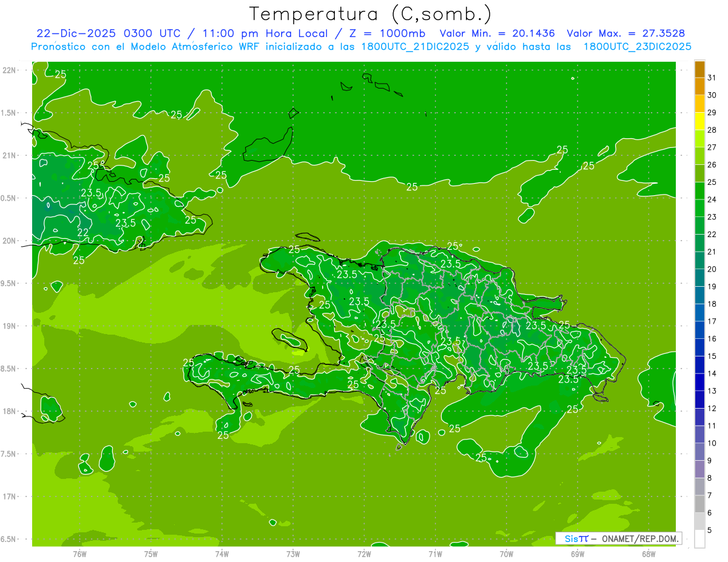Click the '22N' latitude axis label
This screenshot has height=562, width=728.
coord(9,70)
